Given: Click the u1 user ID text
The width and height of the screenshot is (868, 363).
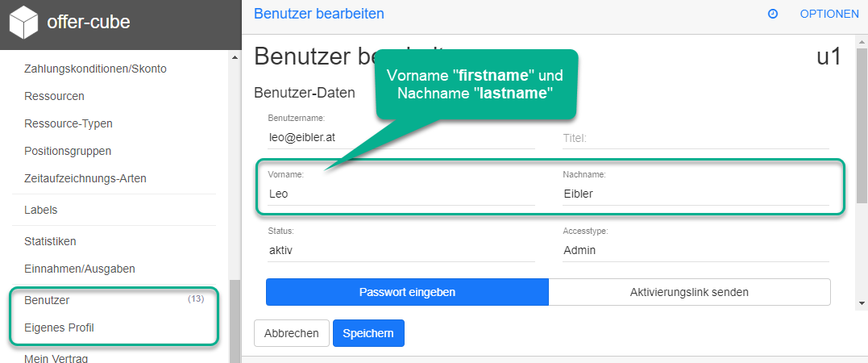Looking at the screenshot, I should pyautogui.click(x=829, y=57).
